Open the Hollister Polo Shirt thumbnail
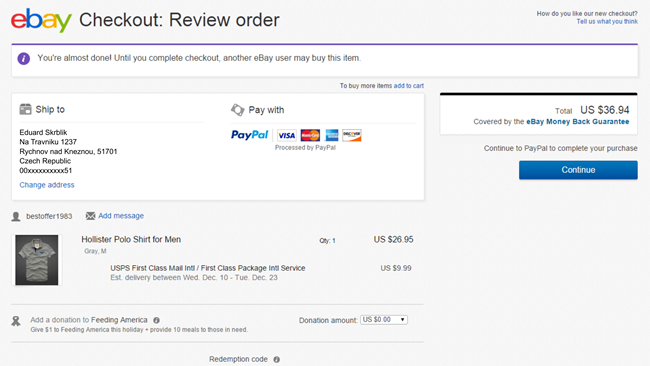The width and height of the screenshot is (650, 366). click(37, 260)
